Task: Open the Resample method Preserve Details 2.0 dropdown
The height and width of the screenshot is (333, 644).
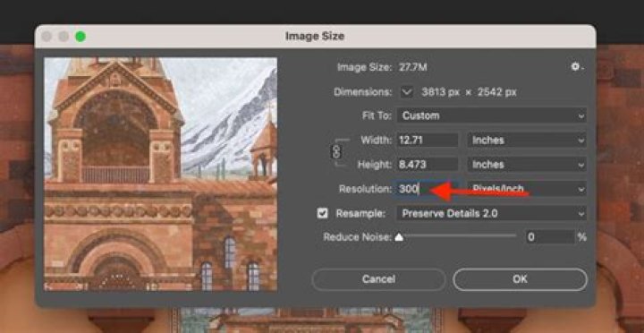Action: (x=492, y=213)
